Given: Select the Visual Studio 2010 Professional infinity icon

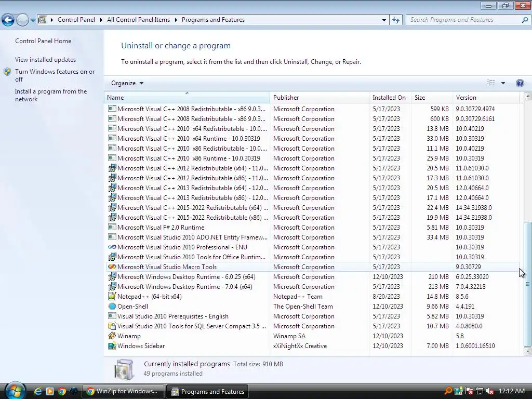Looking at the screenshot, I should coord(112,247).
